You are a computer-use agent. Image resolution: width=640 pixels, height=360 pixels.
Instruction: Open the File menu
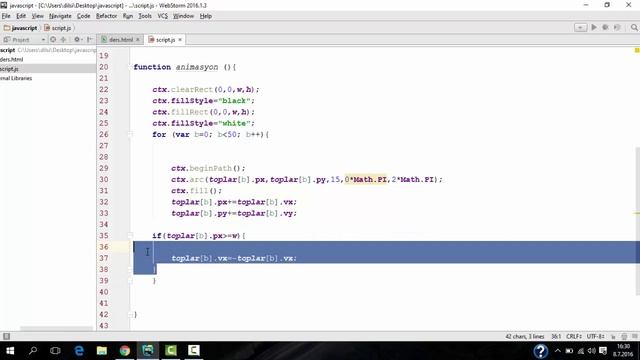point(6,16)
